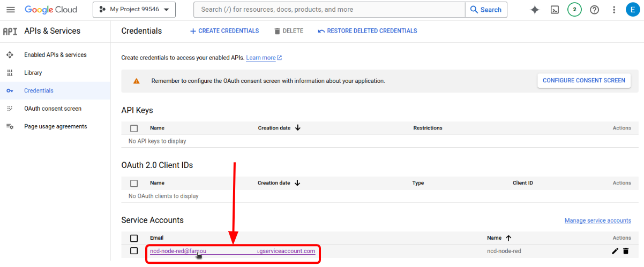Open the ncd-node-red service account email link
Viewport: 644px width, 267px height.
coord(233,251)
